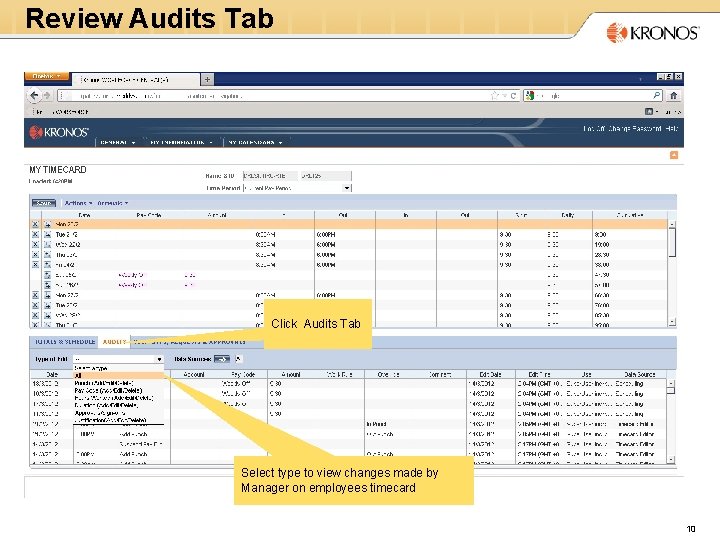Screen dimensions: 720x540
Task: Reload the page with the refresh icon
Action: pos(513,96)
